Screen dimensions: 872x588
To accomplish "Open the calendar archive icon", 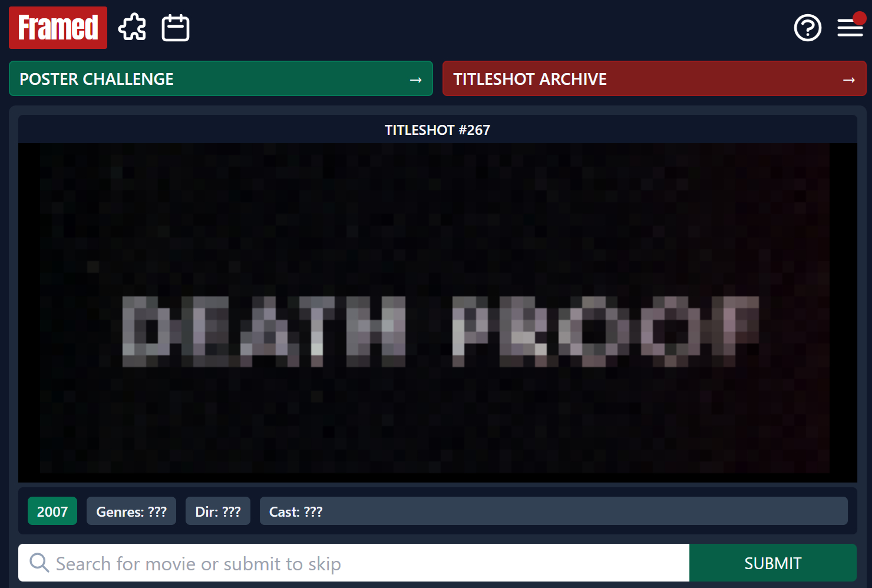I will click(x=176, y=28).
